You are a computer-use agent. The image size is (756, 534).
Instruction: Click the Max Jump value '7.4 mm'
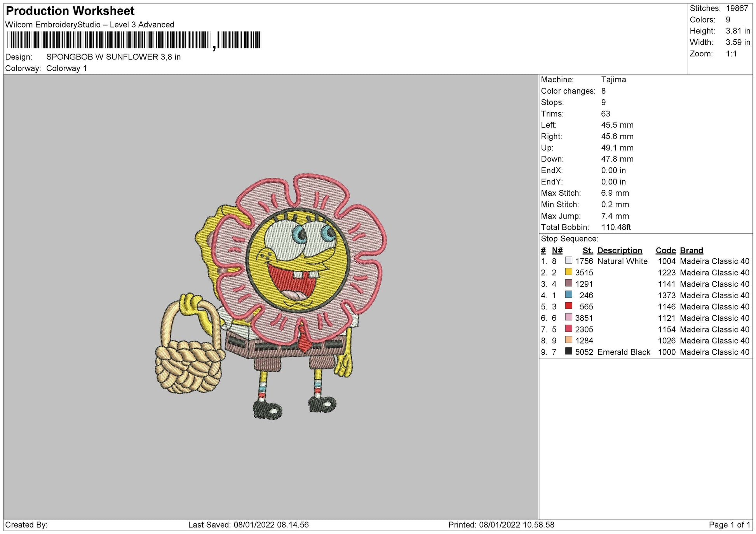click(x=615, y=216)
